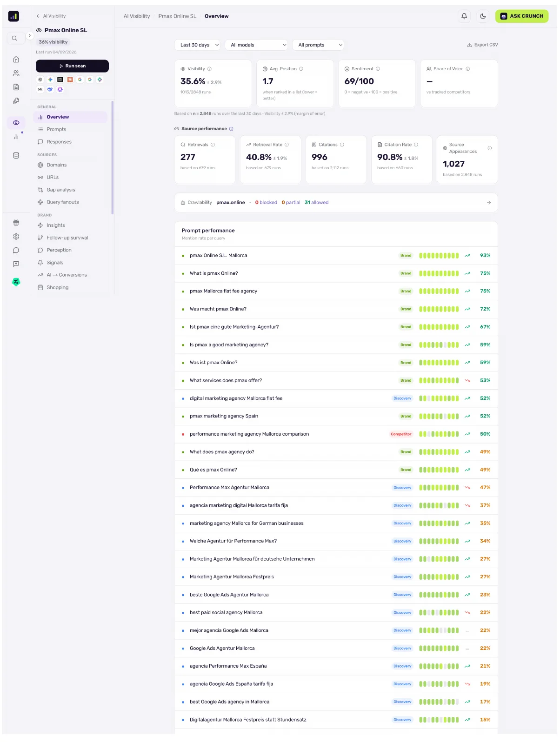Open the chat bubble rail icon
The height and width of the screenshot is (742, 560).
tap(16, 251)
